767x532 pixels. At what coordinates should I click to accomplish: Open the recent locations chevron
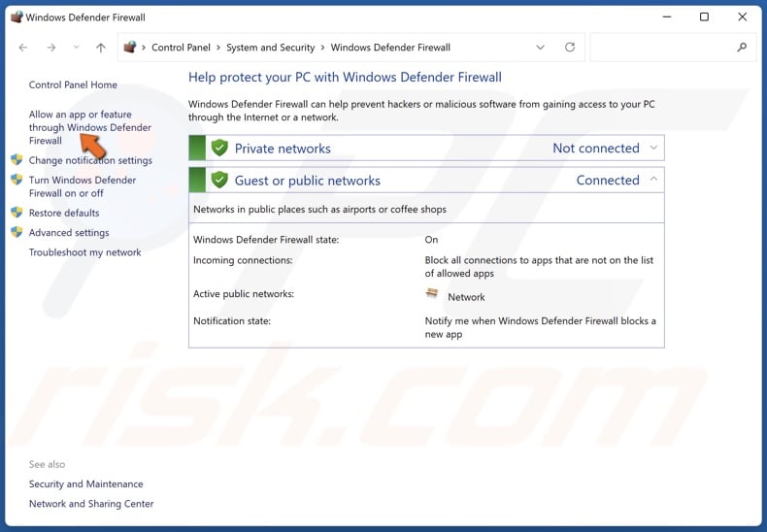[76, 48]
